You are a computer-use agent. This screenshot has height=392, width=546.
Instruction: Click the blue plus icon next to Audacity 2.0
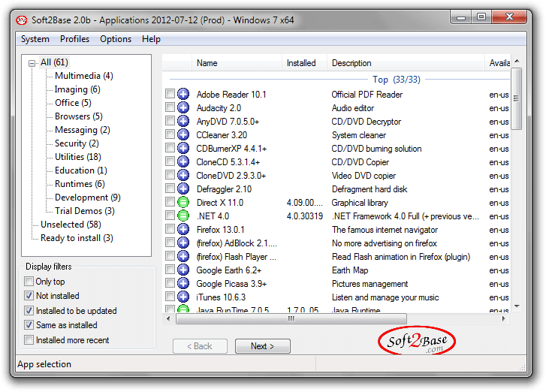click(183, 108)
